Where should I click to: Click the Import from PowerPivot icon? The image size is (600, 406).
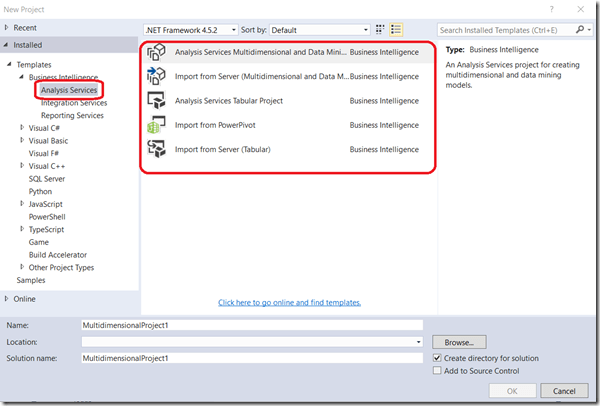click(x=156, y=125)
